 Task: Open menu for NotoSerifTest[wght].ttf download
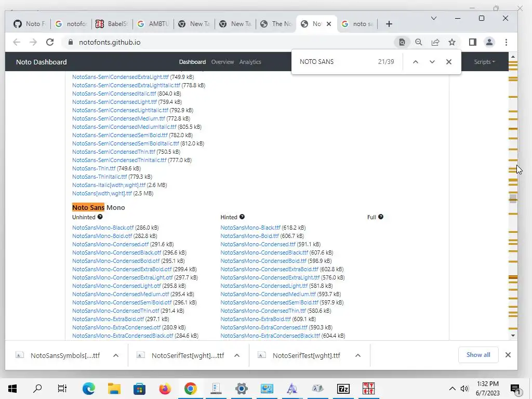click(357, 355)
